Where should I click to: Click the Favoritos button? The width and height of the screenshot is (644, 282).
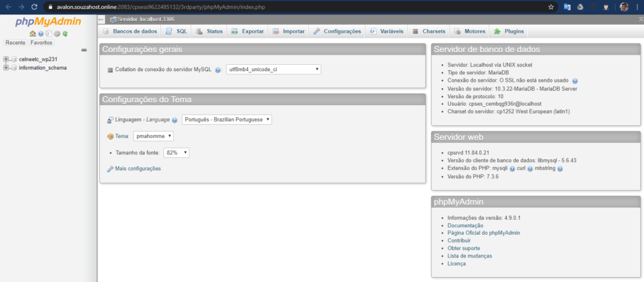pos(42,43)
